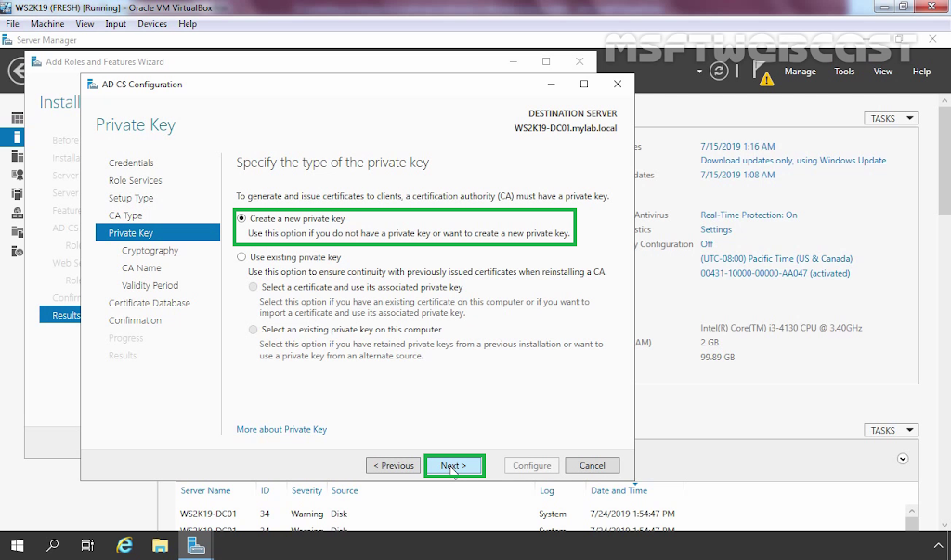Open the notifications flag with warning

coord(762,73)
